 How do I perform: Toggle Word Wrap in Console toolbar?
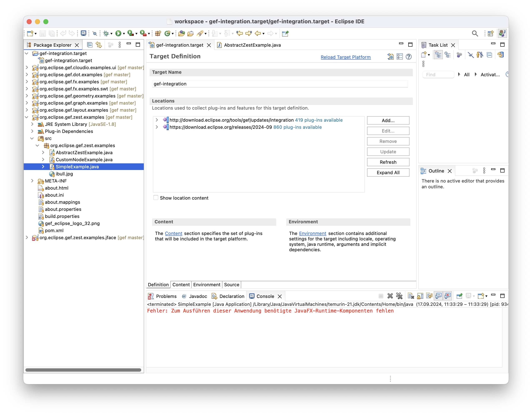429,296
